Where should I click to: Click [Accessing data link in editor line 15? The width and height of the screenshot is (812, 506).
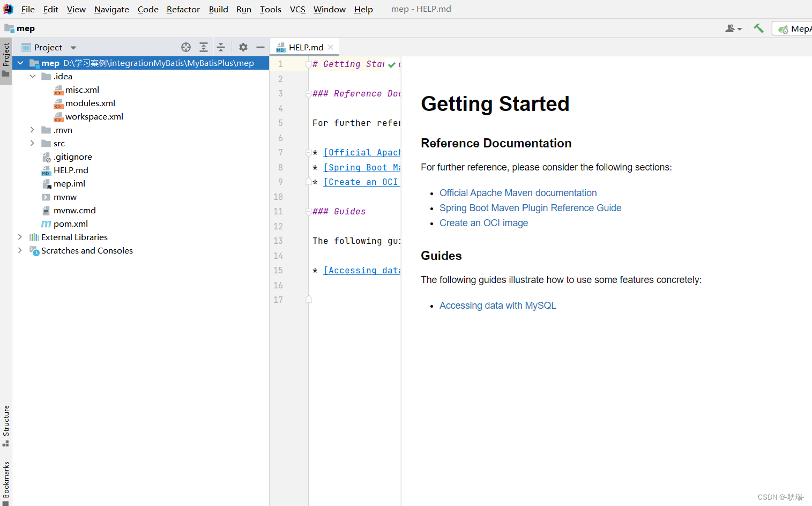click(362, 271)
